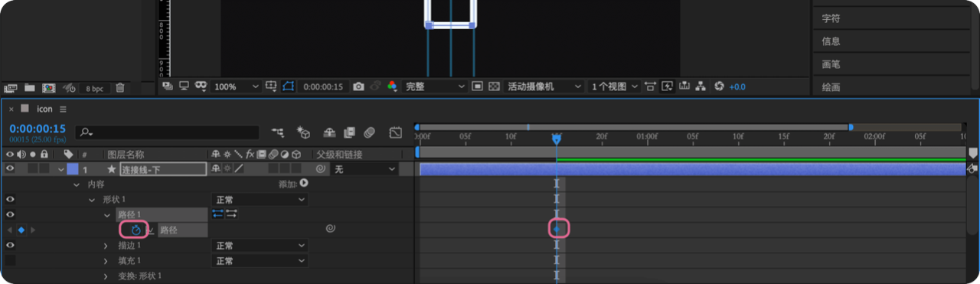The image size is (980, 284).
Task: Open the 100% magnification dropdown
Action: (x=236, y=87)
